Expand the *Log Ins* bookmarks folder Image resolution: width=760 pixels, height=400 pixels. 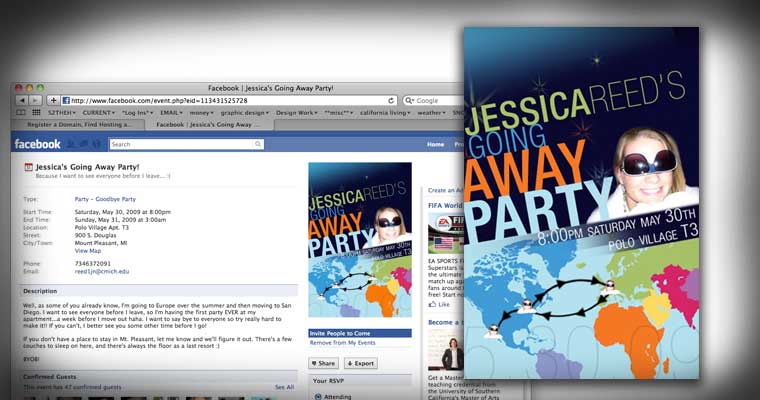coord(137,112)
